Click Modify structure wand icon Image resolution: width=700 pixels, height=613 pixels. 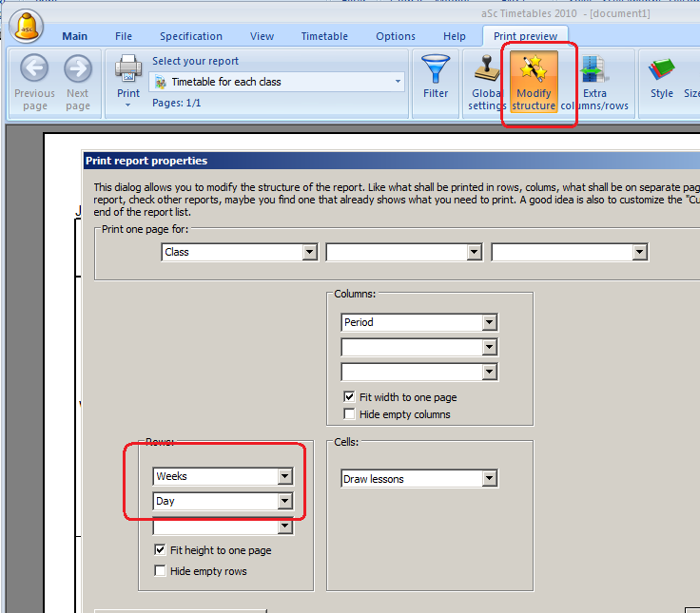[x=533, y=69]
